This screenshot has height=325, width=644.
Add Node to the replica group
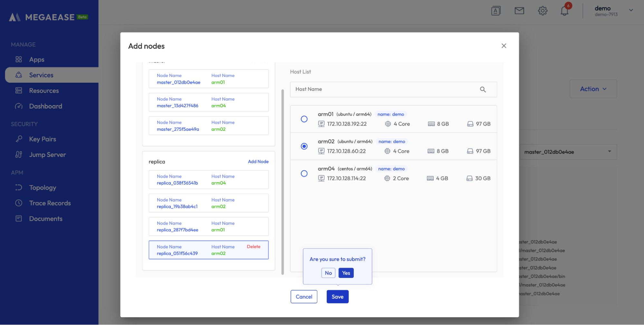[258, 161]
